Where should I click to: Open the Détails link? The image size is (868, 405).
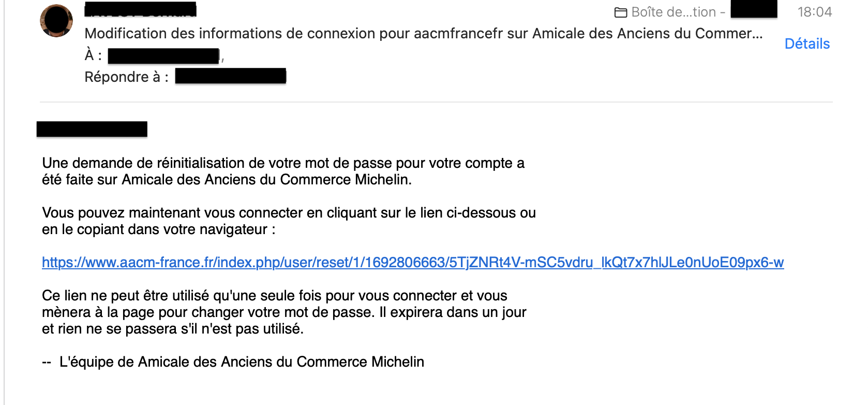click(807, 44)
